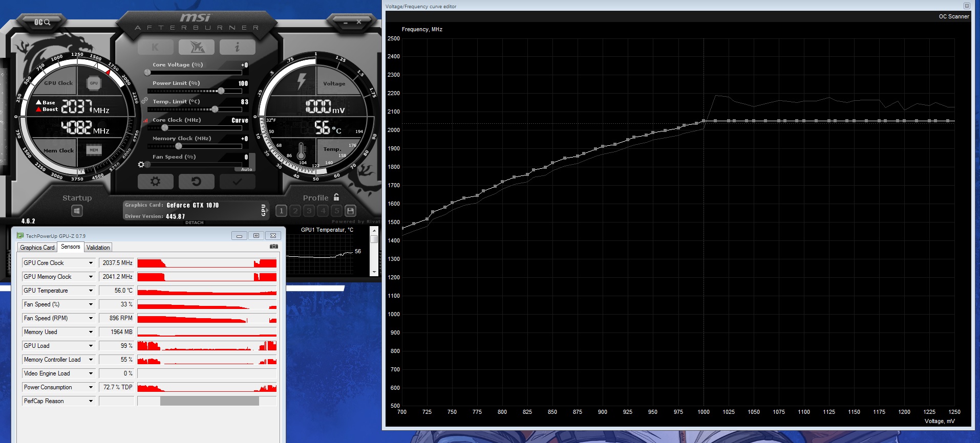The image size is (980, 443).
Task: Close the MSI Afterburner window
Action: pos(359,22)
